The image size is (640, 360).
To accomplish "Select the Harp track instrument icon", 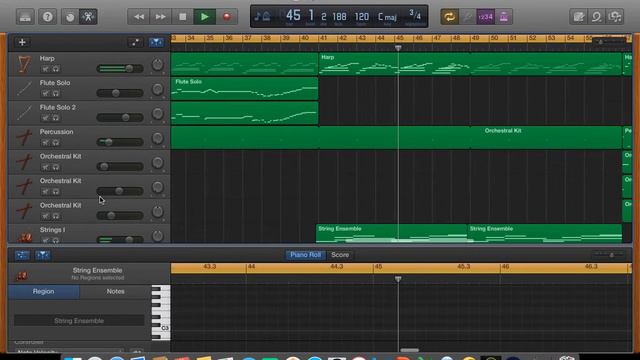I will point(24,64).
